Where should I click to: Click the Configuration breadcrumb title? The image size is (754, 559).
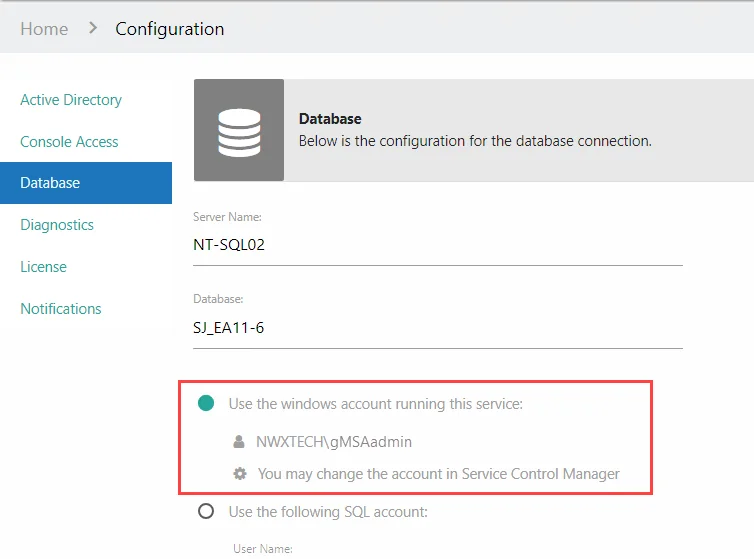click(170, 29)
